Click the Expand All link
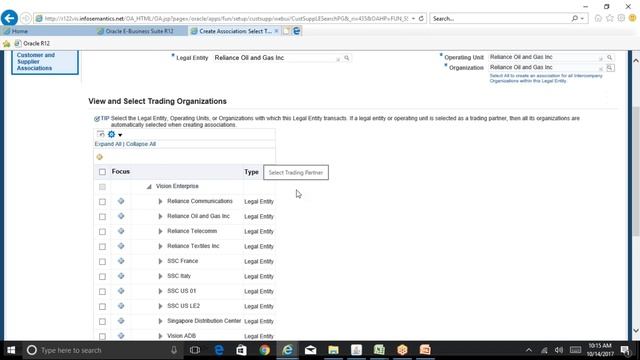Screen dimensions: 640x360 coord(108,144)
